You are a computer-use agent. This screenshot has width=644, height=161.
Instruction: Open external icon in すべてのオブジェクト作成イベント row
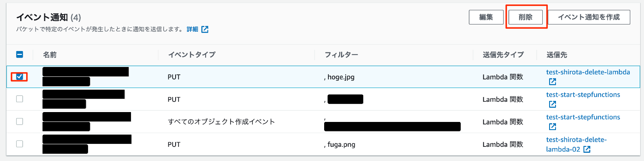(553, 126)
